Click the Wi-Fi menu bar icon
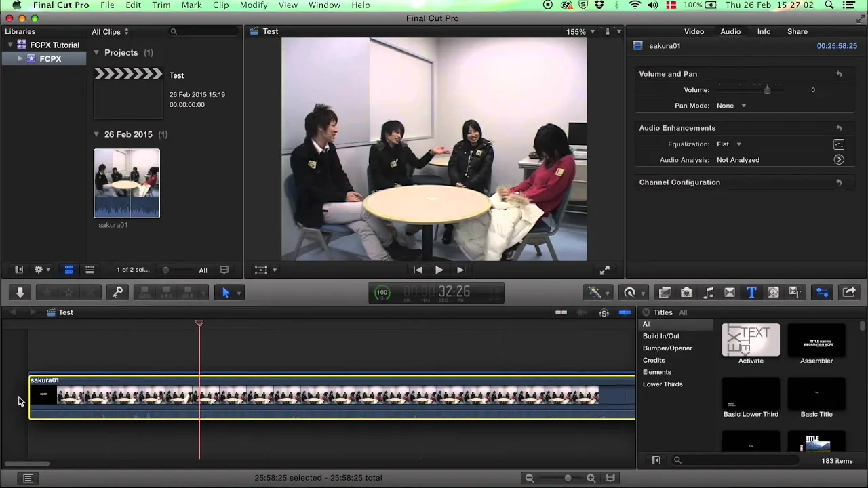 coord(635,5)
